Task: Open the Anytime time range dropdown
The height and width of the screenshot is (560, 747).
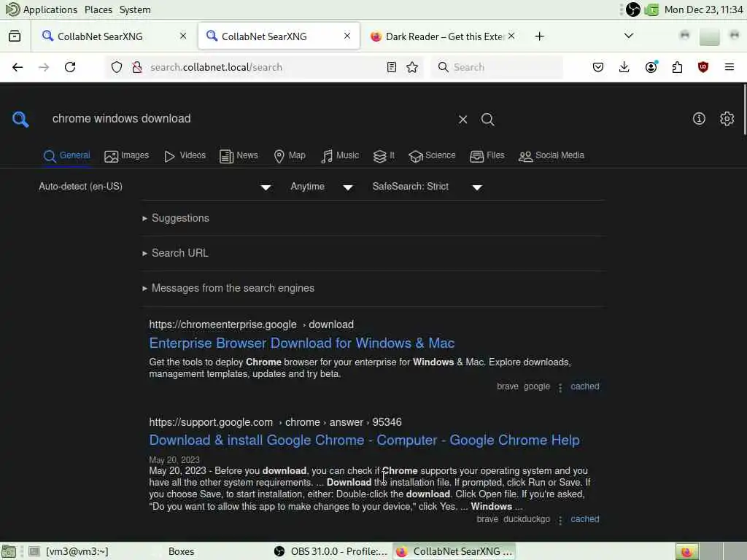Action: [322, 187]
